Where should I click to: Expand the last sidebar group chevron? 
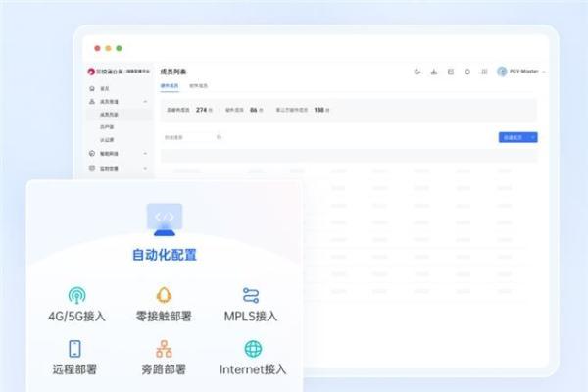pyautogui.click(x=145, y=168)
